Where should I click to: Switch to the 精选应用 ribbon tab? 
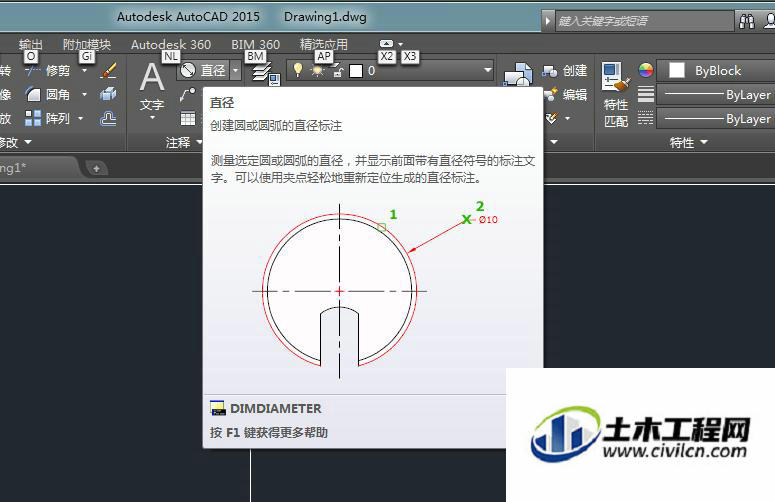coord(324,44)
